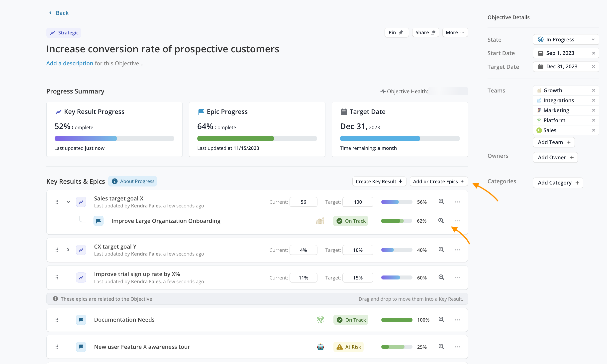This screenshot has height=364, width=607.
Task: Remove the Marketing team with its X
Action: [593, 110]
